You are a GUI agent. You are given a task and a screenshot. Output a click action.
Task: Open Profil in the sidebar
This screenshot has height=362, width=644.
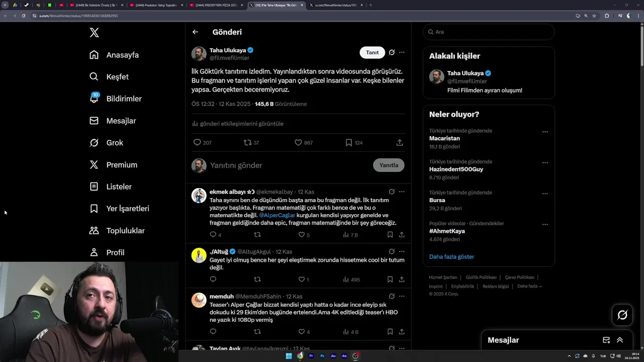[107, 252]
